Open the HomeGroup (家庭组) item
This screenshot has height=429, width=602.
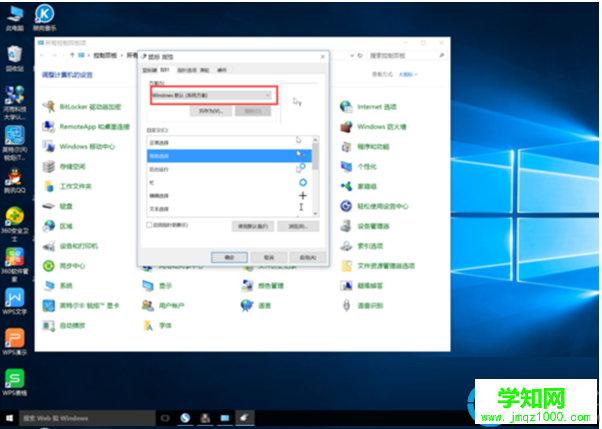(x=359, y=186)
